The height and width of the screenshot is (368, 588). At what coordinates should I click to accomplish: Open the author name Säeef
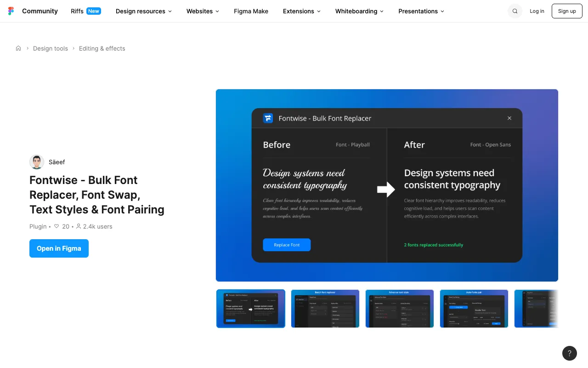tap(57, 162)
